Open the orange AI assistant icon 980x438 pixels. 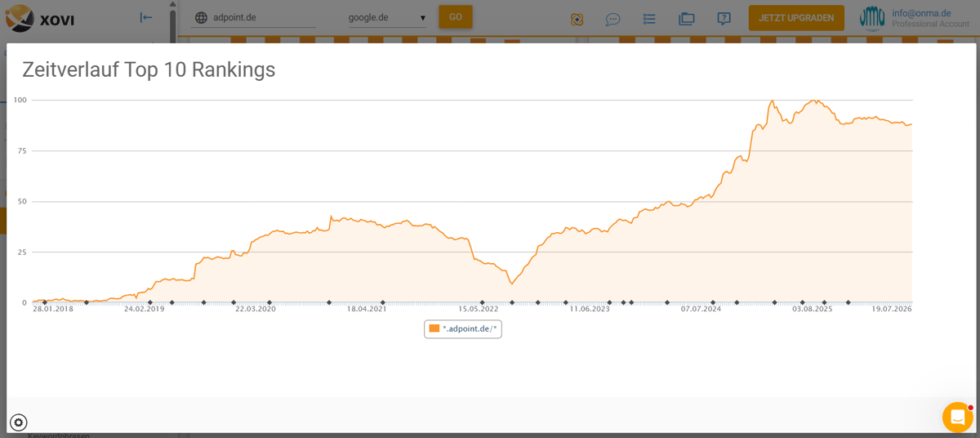click(577, 19)
